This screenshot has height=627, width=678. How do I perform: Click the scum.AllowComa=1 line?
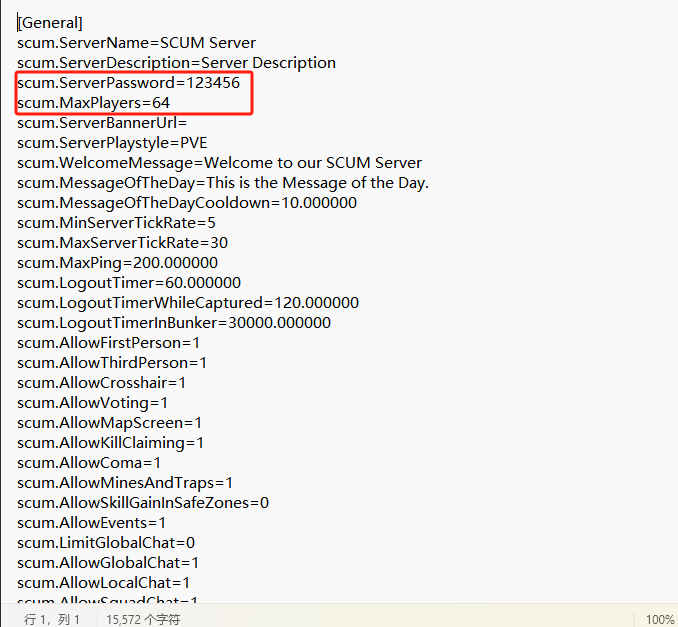coord(89,463)
